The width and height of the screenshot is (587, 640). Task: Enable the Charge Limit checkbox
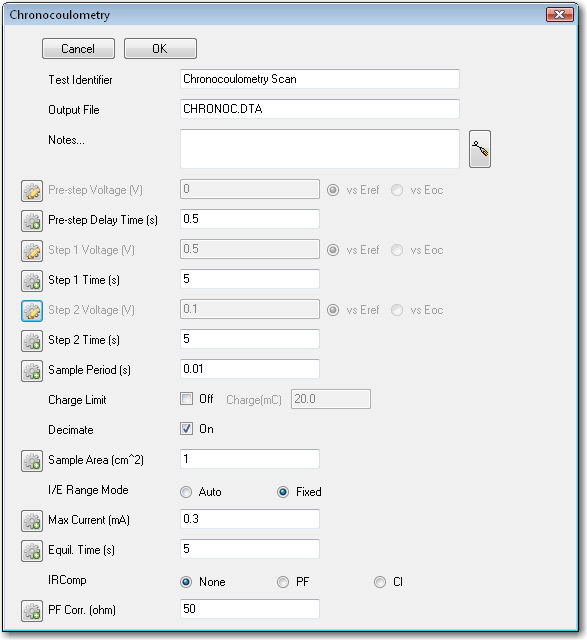[187, 399]
